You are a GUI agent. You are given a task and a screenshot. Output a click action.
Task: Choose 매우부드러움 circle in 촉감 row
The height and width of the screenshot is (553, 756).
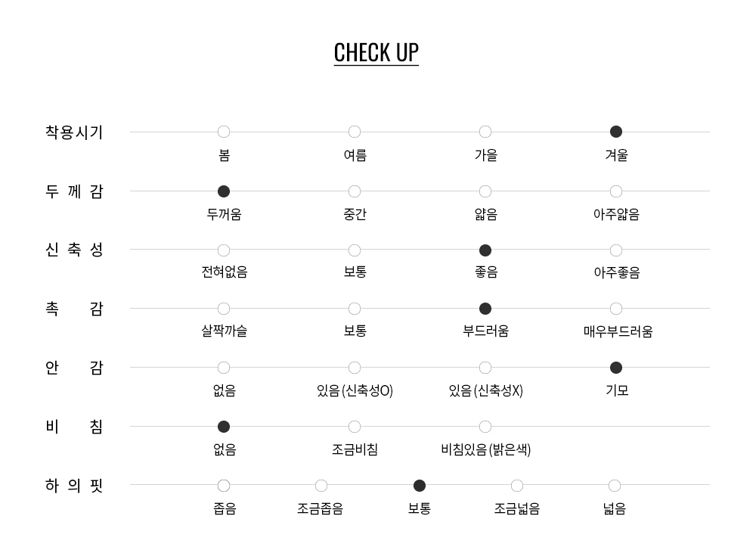tap(616, 309)
